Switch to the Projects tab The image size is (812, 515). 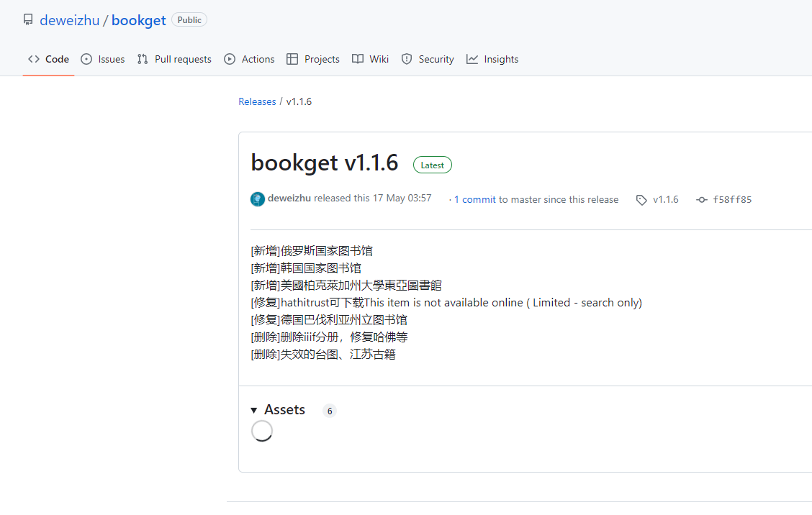[313, 59]
